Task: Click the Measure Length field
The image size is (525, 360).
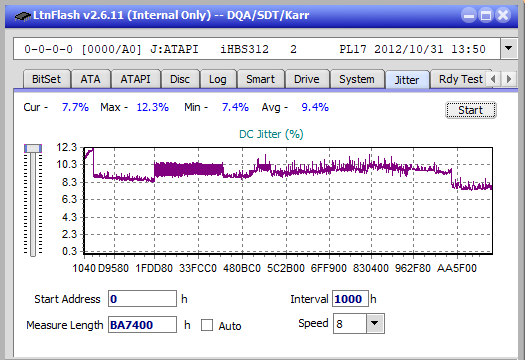Action: click(x=142, y=325)
